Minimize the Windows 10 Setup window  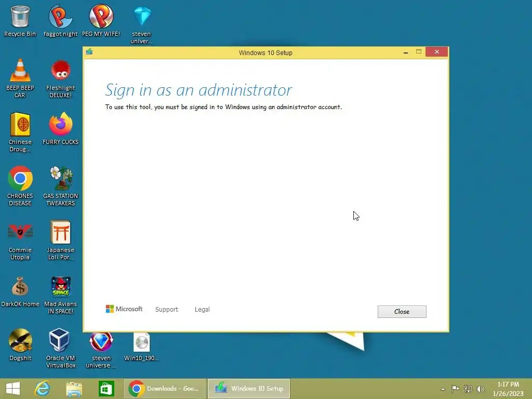coord(405,52)
